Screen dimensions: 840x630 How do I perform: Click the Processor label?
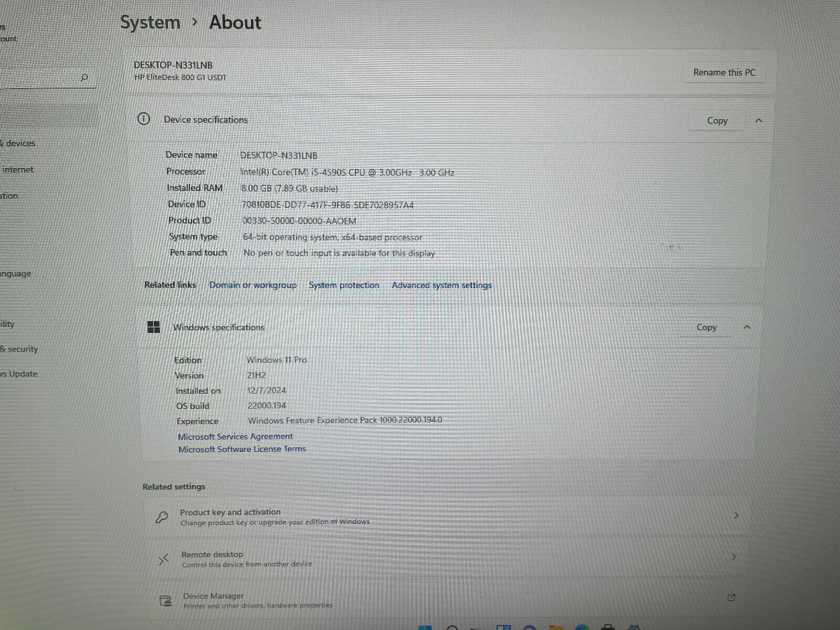186,171
